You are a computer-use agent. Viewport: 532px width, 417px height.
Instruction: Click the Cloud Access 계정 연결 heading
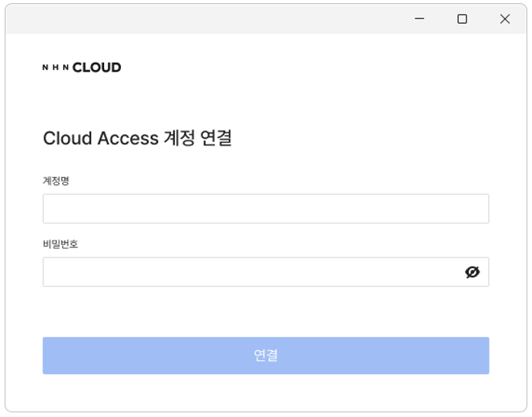tap(137, 138)
